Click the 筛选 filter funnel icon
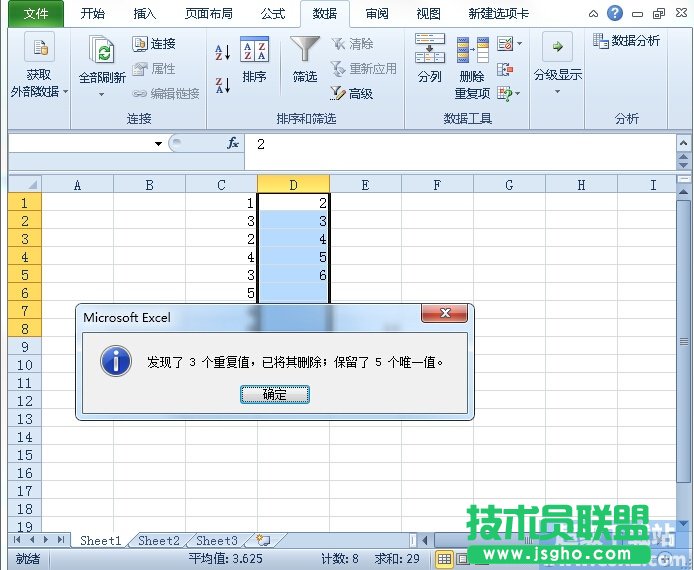 [305, 52]
